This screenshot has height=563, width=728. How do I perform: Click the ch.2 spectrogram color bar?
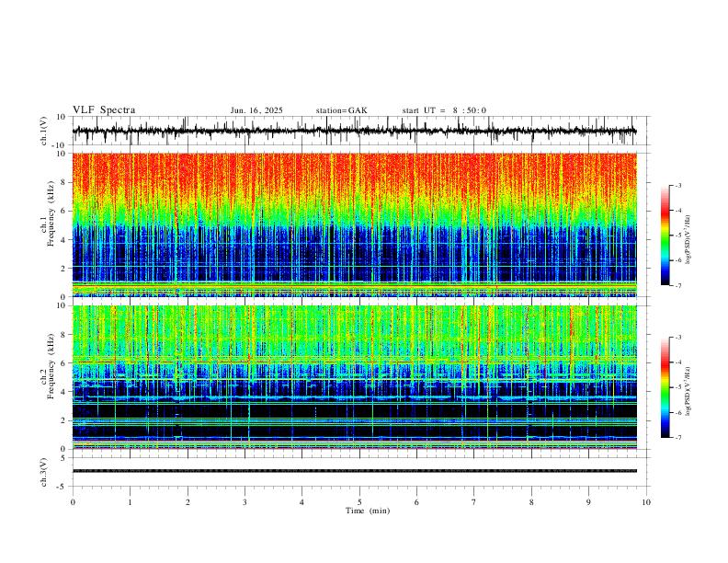pos(665,387)
